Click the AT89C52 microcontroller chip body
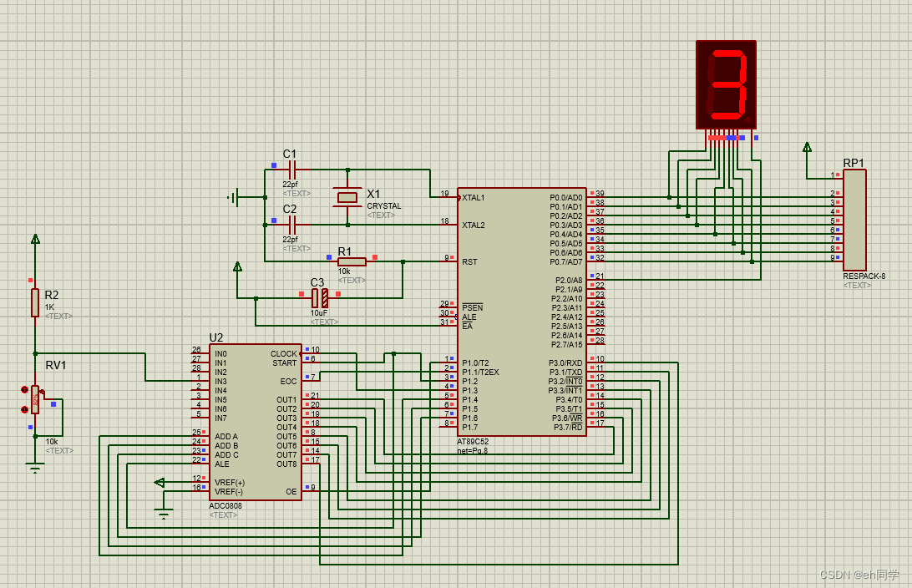 [522, 312]
